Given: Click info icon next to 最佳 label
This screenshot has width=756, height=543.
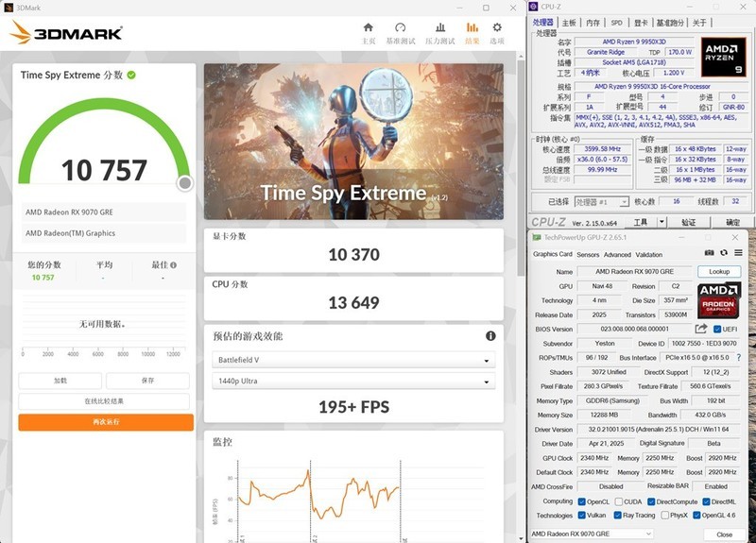Looking at the screenshot, I should 174,265.
